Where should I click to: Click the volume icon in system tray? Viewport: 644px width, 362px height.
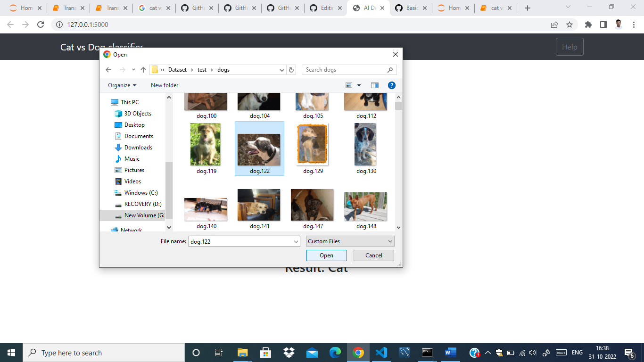pos(533,352)
